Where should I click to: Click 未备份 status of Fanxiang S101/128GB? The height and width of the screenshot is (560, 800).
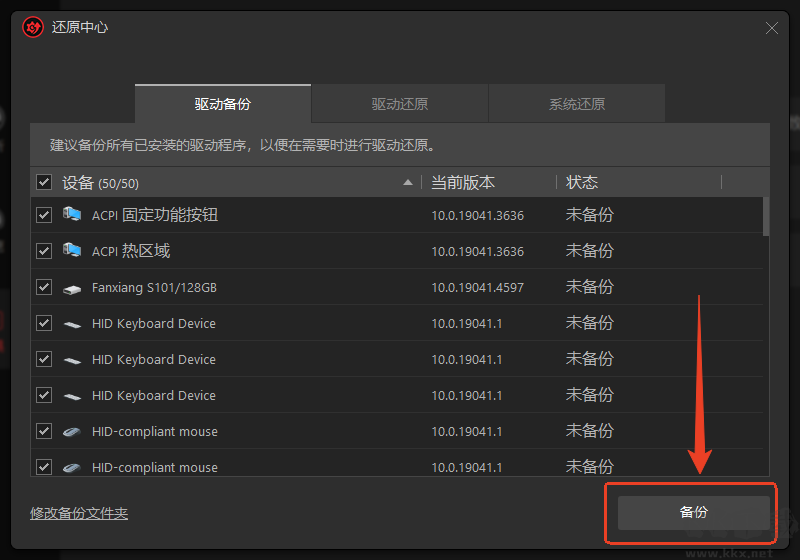click(x=589, y=287)
